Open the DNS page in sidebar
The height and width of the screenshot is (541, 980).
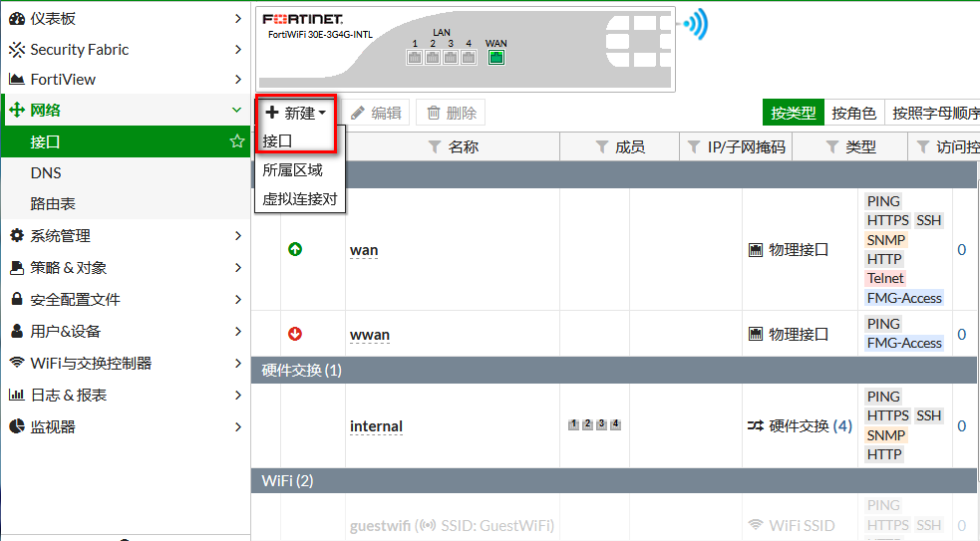click(x=46, y=172)
